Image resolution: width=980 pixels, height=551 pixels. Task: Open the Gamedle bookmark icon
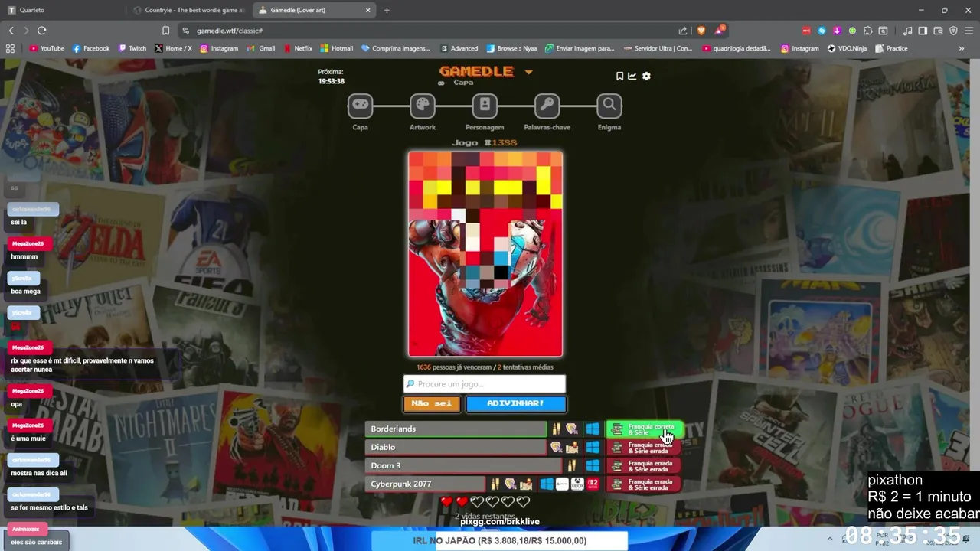click(x=619, y=76)
